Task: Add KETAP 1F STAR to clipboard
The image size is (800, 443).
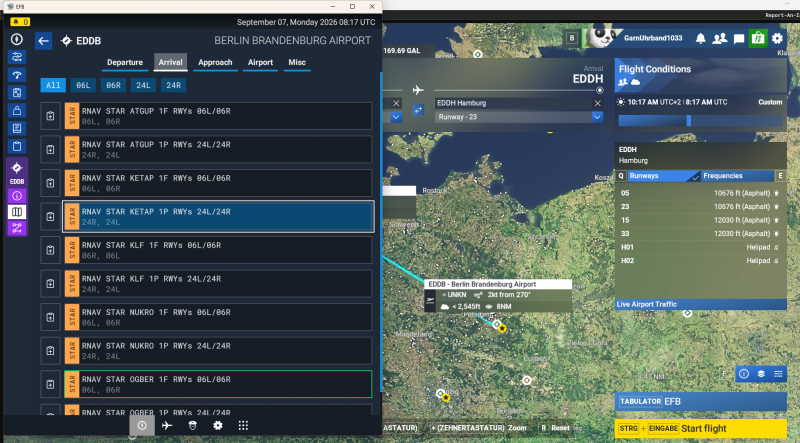Action: pyautogui.click(x=51, y=183)
